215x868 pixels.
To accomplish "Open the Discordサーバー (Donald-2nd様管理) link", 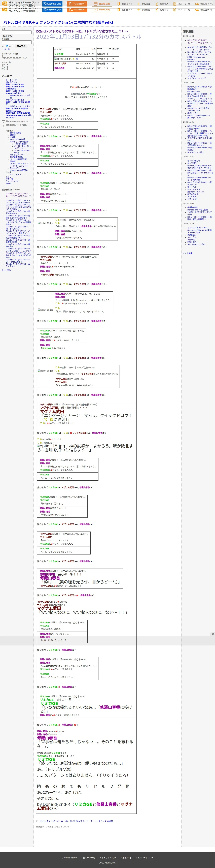I will (19, 169).
